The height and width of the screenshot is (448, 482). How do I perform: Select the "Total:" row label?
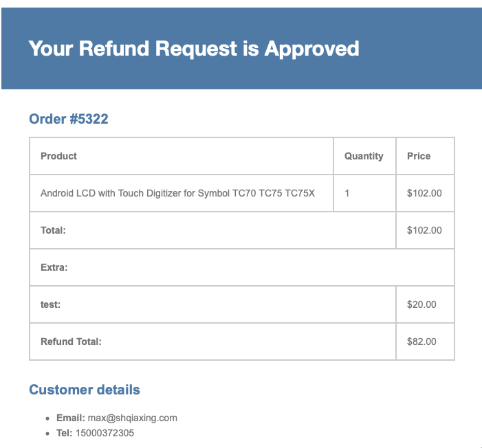point(53,230)
